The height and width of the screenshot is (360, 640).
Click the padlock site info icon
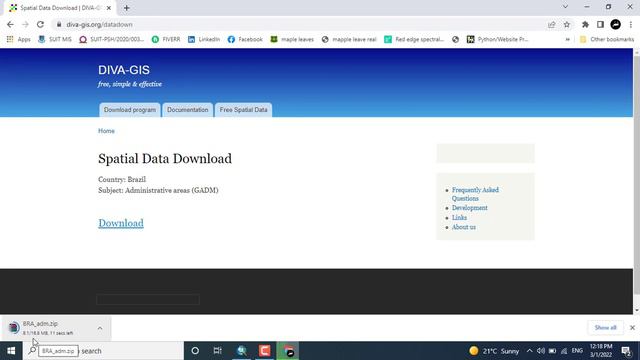click(59, 24)
